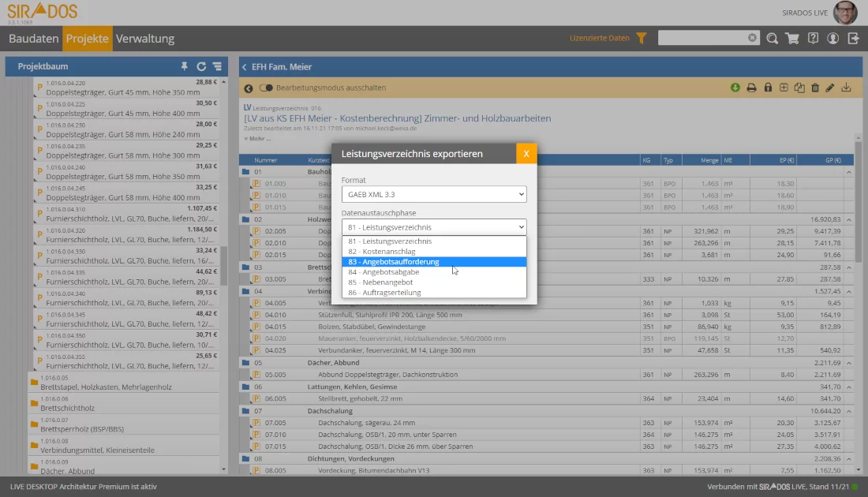Pin the Projektbaum panel
The width and height of the screenshot is (868, 497).
(185, 67)
